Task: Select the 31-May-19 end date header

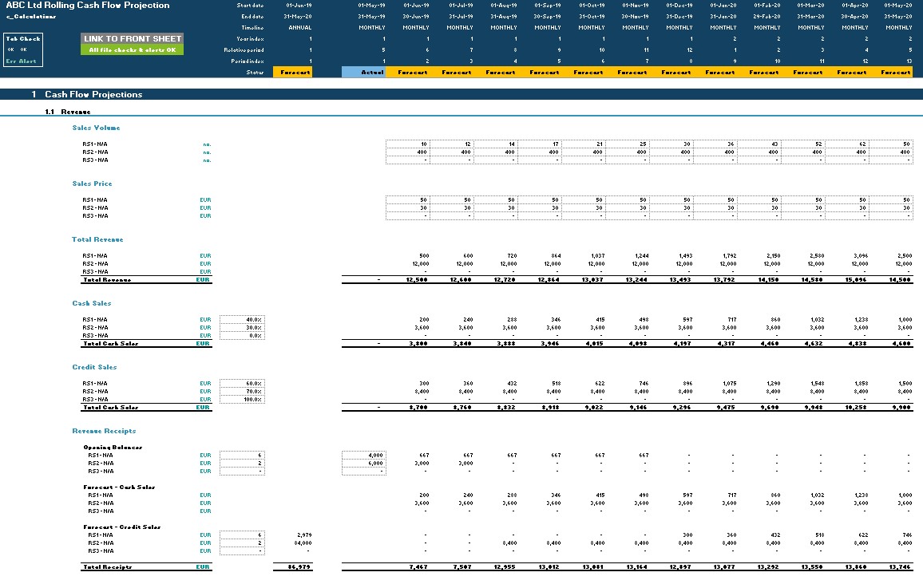Action: click(371, 17)
